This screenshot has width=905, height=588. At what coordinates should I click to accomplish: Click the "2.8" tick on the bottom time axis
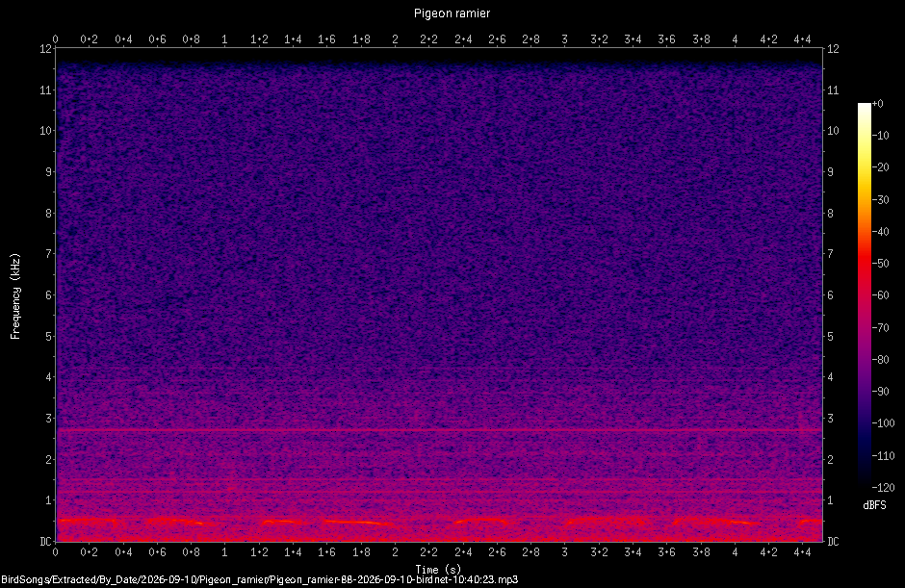pyautogui.click(x=531, y=552)
